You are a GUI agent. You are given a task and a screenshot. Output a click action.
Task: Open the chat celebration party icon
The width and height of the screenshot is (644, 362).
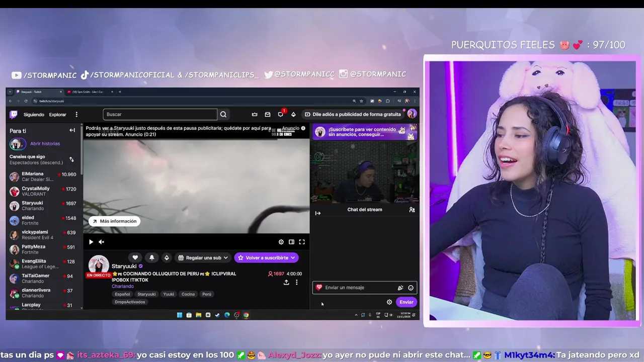[400, 288]
